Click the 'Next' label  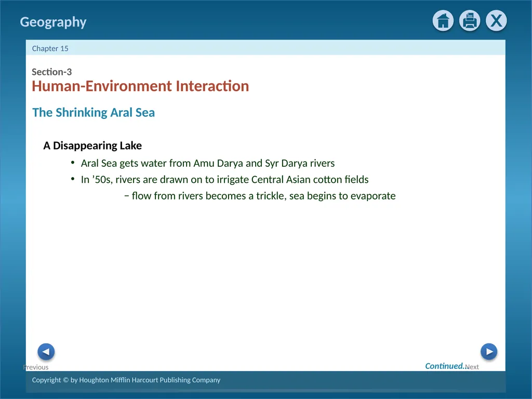[x=472, y=367]
